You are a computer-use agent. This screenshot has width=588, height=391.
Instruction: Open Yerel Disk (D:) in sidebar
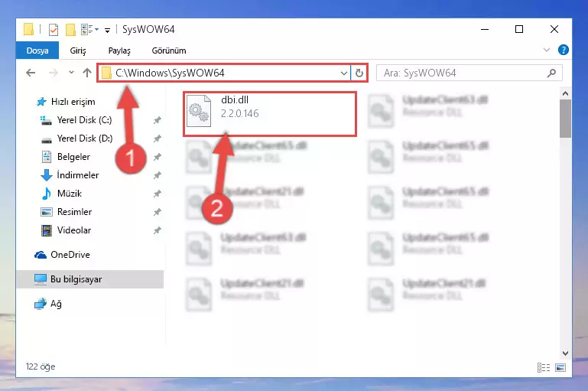[x=76, y=138]
